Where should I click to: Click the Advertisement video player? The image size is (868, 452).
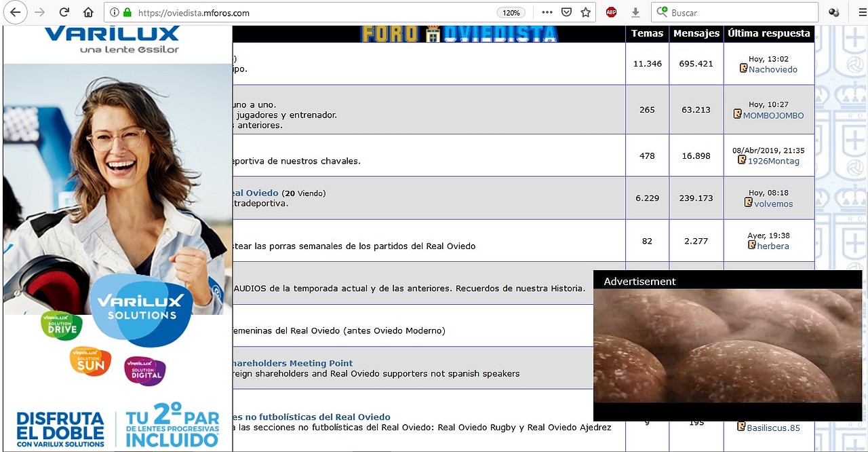point(728,345)
